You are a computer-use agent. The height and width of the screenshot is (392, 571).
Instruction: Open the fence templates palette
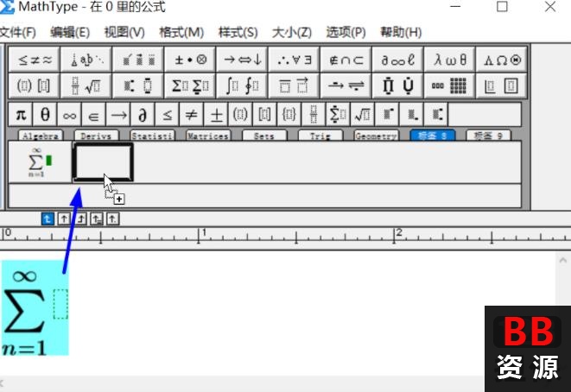coord(35,85)
